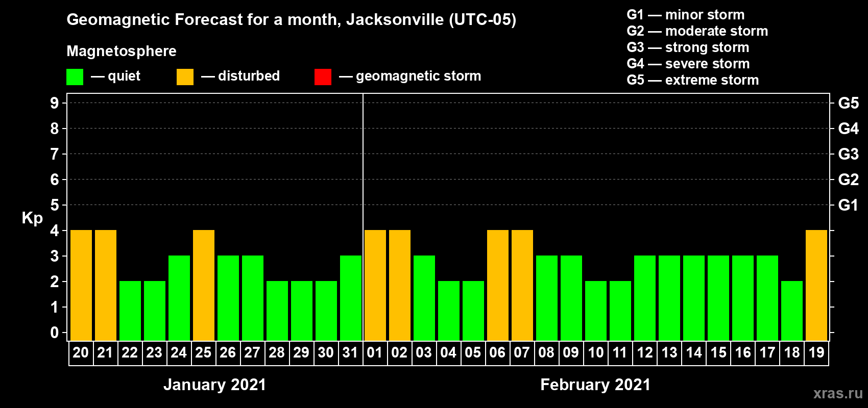Image resolution: width=868 pixels, height=408 pixels.
Task: Click date label 07 in February
Action: coord(522,353)
